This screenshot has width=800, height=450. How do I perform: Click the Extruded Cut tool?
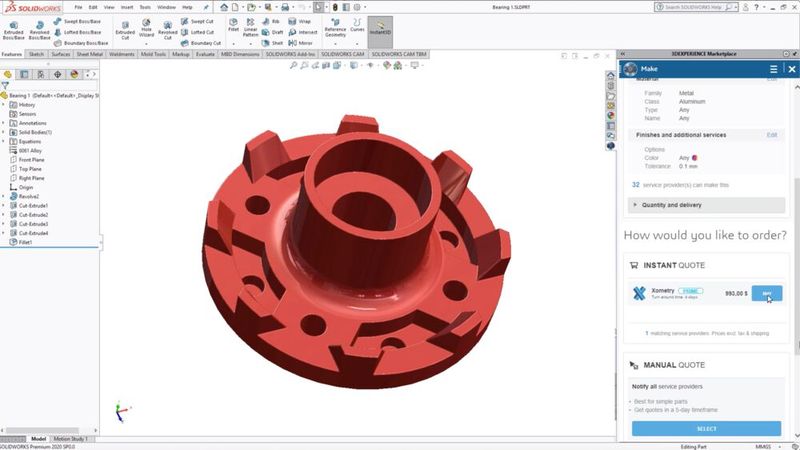pyautogui.click(x=125, y=28)
